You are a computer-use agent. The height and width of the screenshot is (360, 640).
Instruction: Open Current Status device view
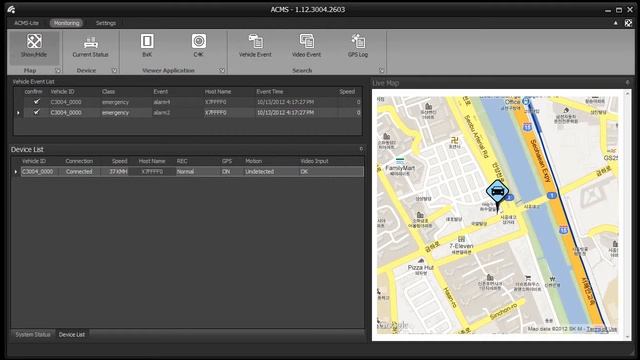click(90, 47)
